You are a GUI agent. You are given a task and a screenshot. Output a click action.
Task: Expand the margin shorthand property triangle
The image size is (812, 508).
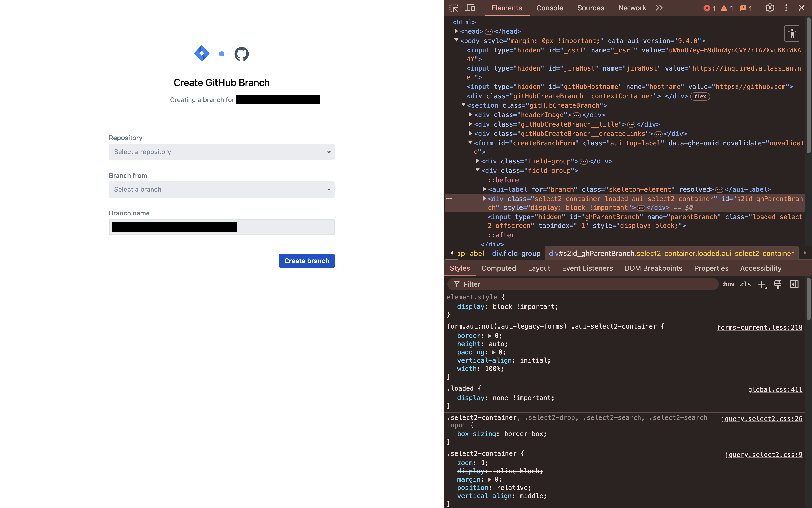coord(490,480)
